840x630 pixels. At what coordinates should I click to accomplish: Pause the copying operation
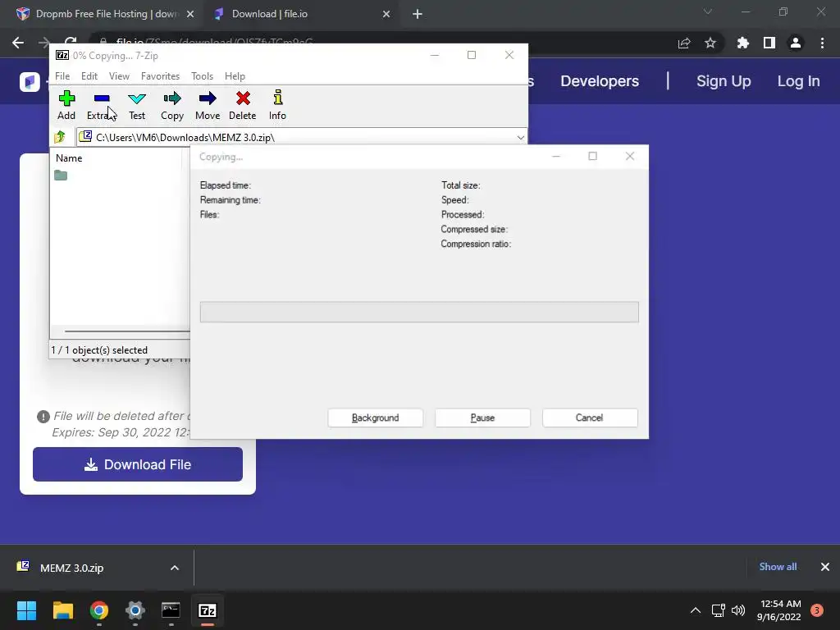click(482, 418)
